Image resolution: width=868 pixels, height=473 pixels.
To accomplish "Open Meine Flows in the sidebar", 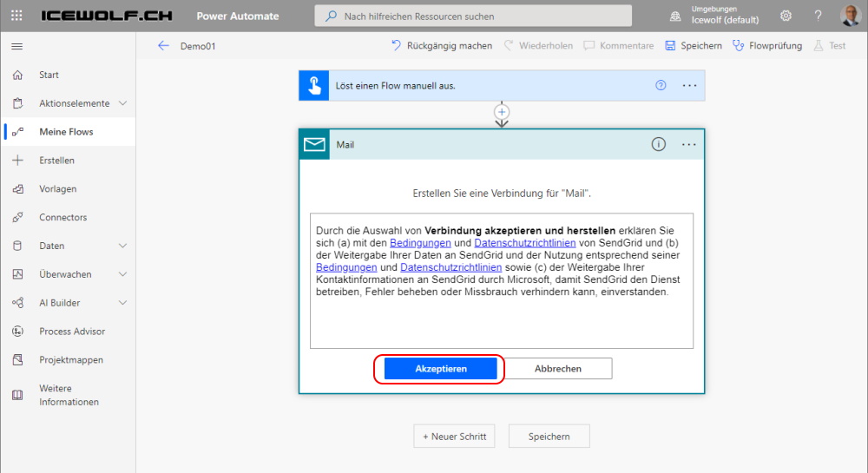I will (x=68, y=132).
